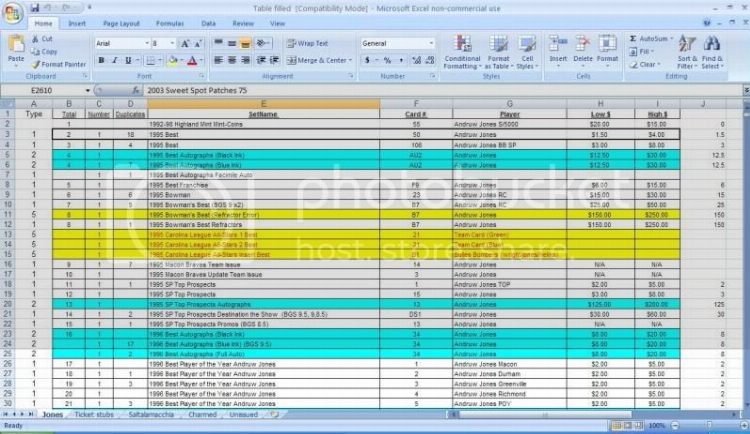This screenshot has width=750, height=434.
Task: Apply percent style
Action: pos(387,60)
